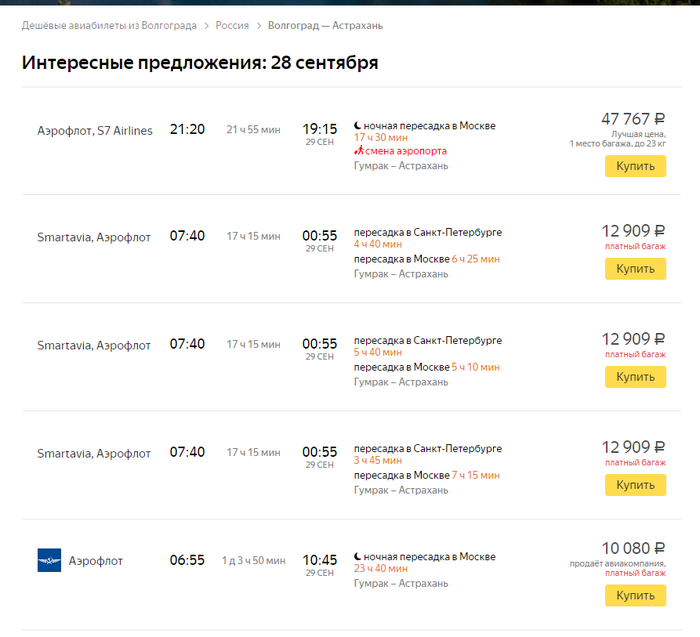700x637 pixels.
Task: Click the red airport change walking icon
Action: point(358,151)
